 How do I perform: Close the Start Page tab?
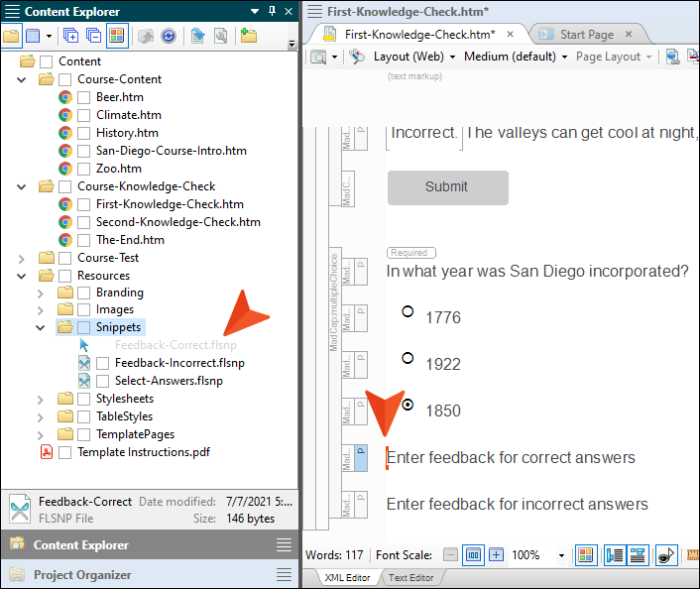(629, 34)
